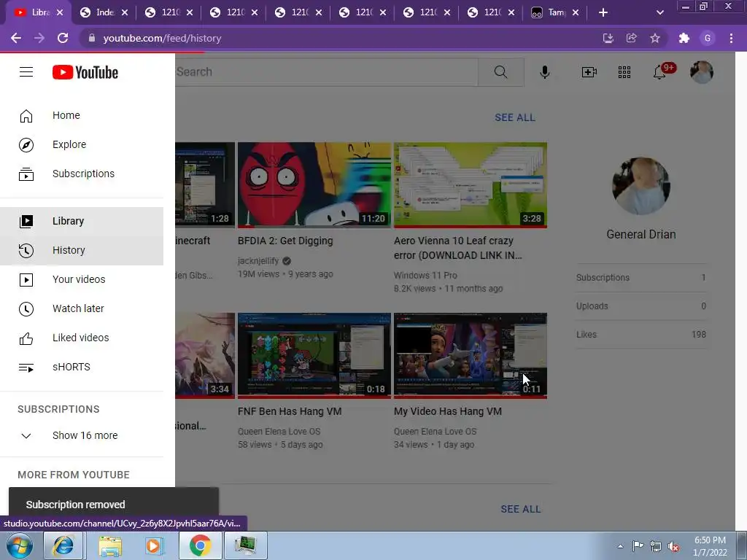
Task: Open the YouTube logo home link
Action: 85,72
